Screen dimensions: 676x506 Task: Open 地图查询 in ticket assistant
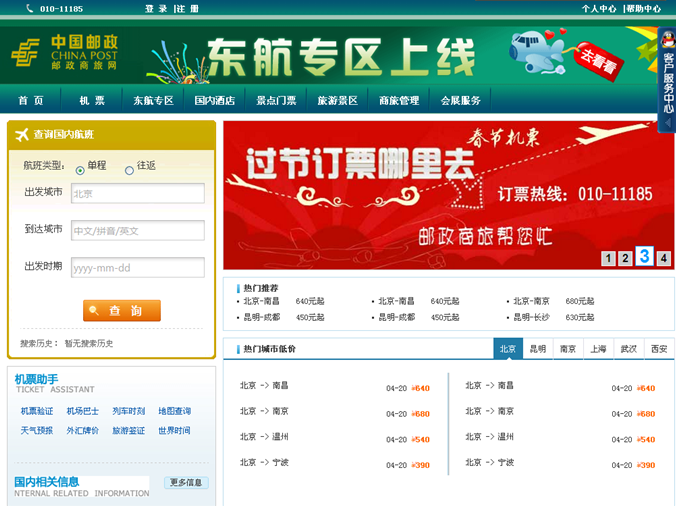174,411
